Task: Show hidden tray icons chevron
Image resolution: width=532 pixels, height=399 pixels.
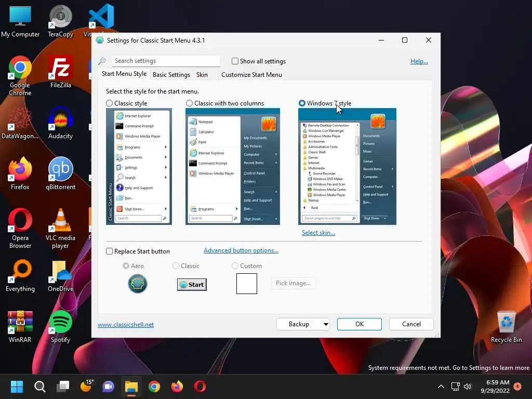Action: (441, 387)
